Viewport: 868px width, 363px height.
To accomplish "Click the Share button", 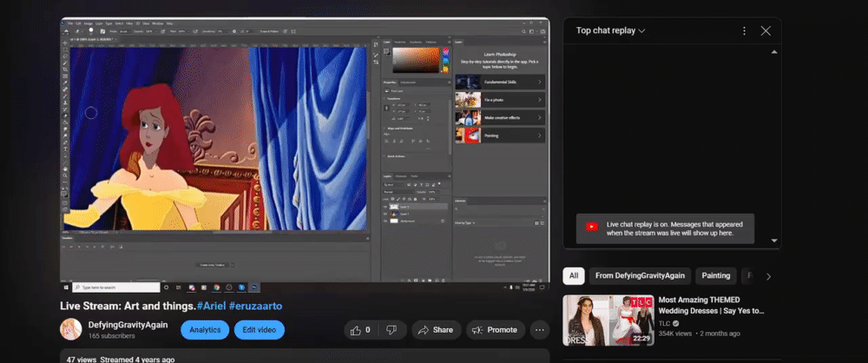I will pos(437,330).
